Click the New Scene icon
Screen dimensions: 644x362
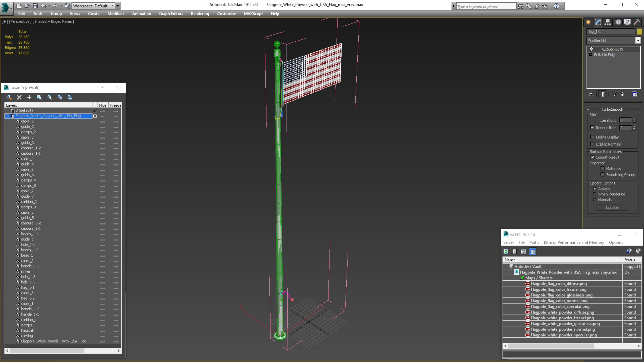pos(19,6)
